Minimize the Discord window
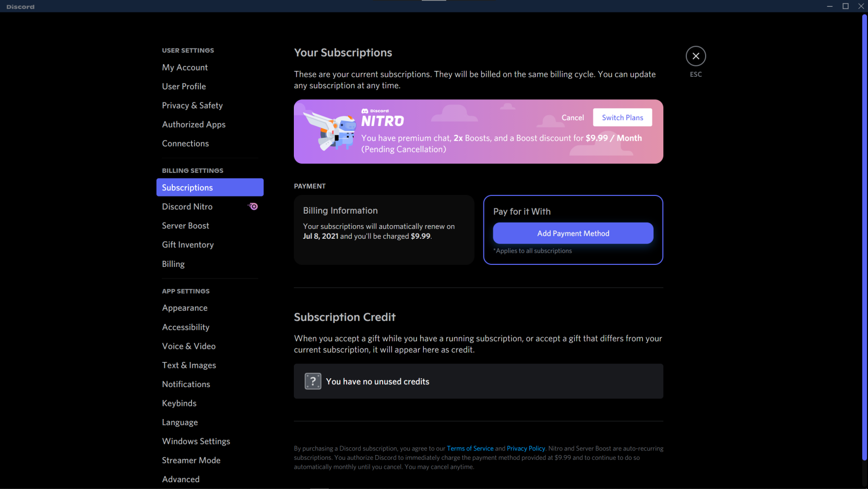Screen dimensions: 868x489 pos(830,6)
